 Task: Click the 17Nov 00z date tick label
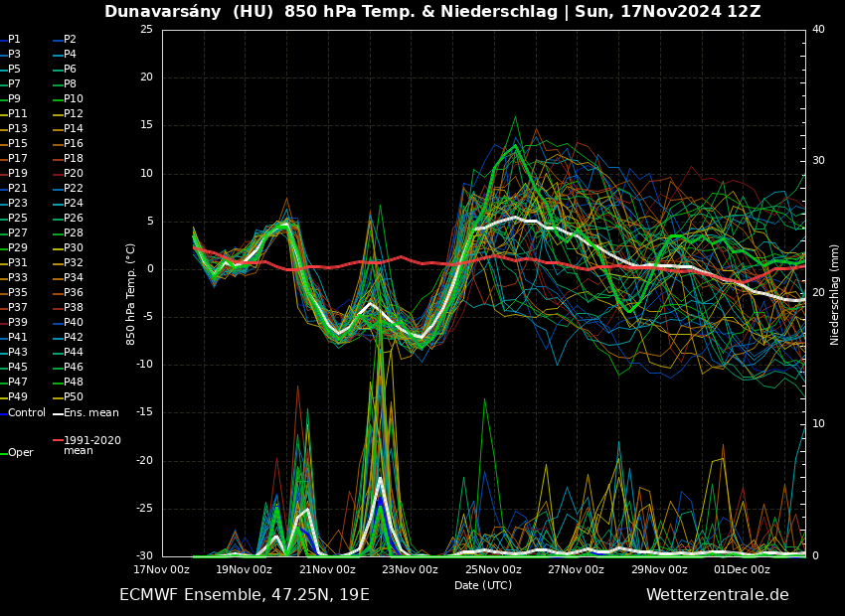(x=161, y=569)
